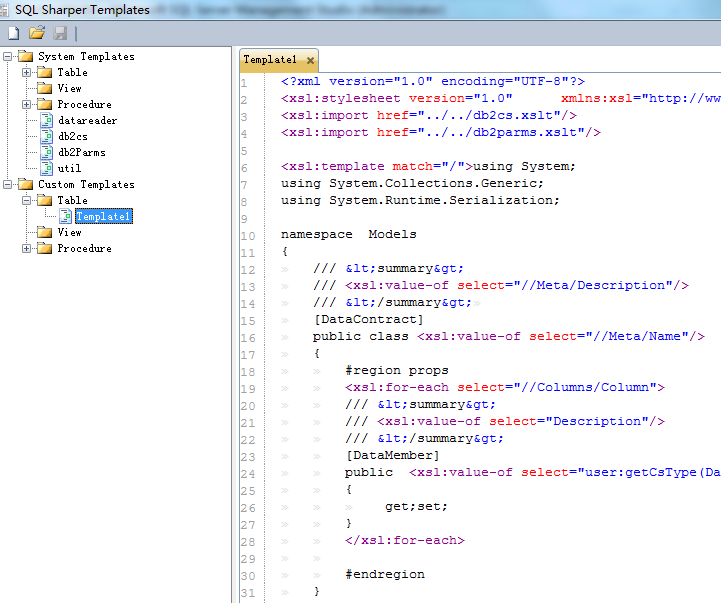This screenshot has width=721, height=603.
Task: Click the SQL Sharper Templates title icon
Action: coord(4,10)
